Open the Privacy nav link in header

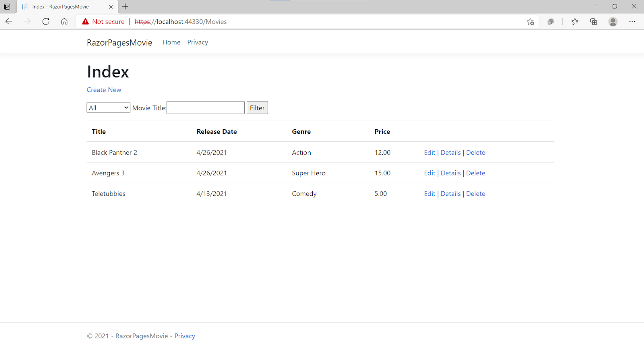(198, 42)
